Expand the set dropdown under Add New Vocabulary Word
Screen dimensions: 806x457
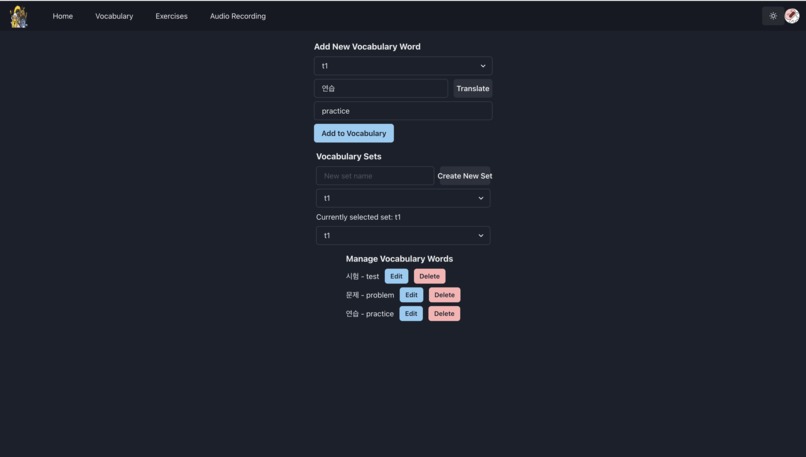click(403, 66)
